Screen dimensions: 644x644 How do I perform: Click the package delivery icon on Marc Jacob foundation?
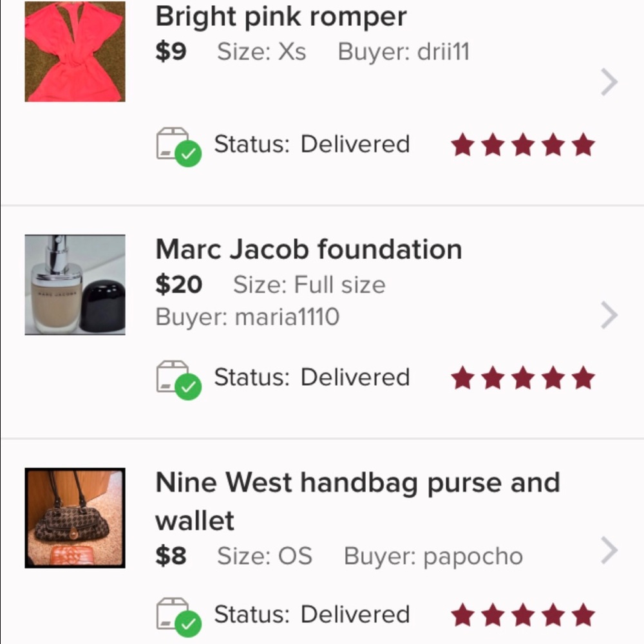(x=174, y=377)
